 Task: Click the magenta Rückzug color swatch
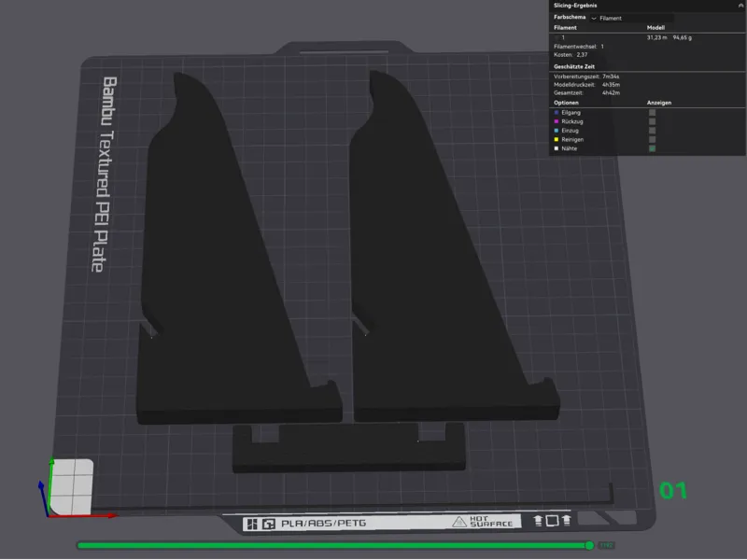tap(556, 121)
